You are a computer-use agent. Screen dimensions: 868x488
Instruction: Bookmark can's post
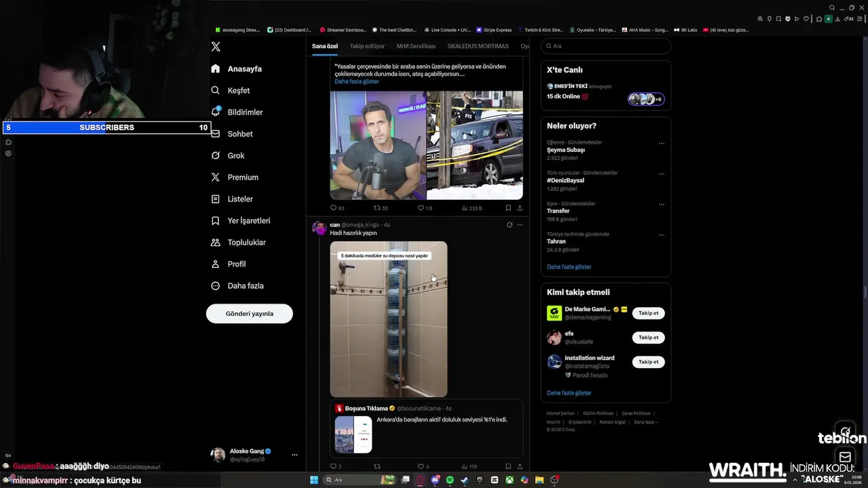(508, 466)
